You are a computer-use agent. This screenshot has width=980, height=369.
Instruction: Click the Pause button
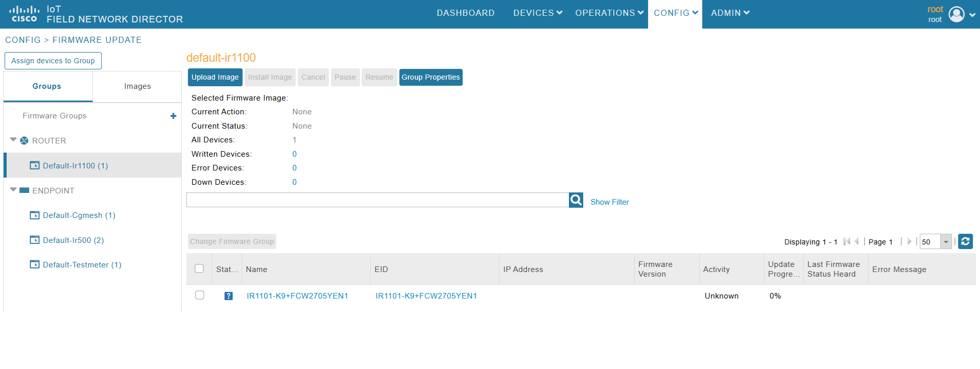click(x=345, y=77)
